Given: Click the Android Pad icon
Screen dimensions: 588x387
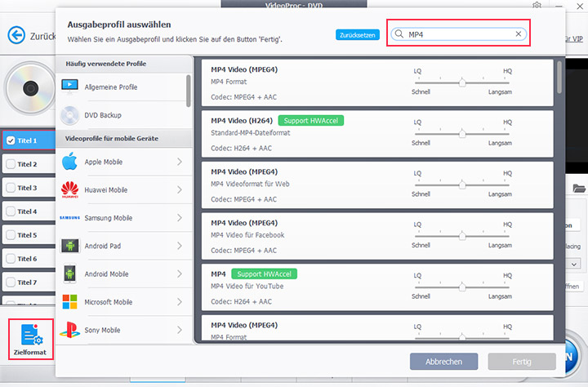Looking at the screenshot, I should (x=70, y=246).
